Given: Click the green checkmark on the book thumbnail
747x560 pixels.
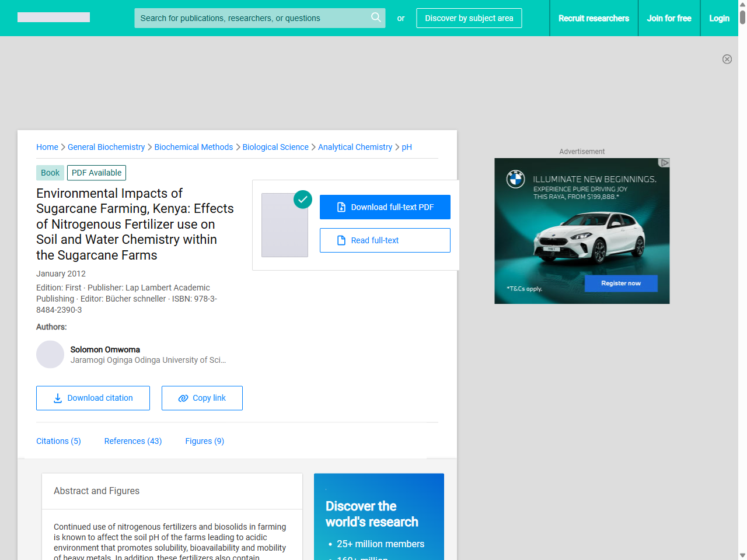Looking at the screenshot, I should coord(303,199).
